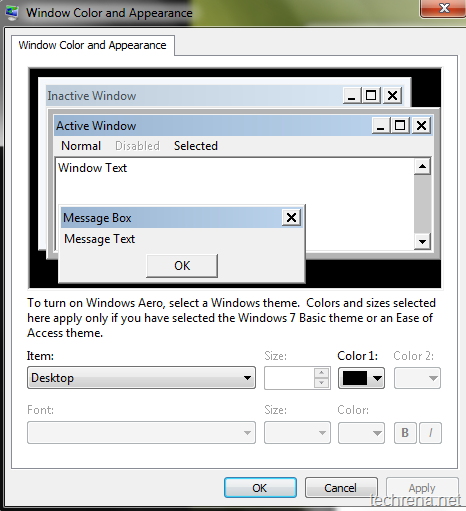Select the Normal menu item in preview
This screenshot has height=511, width=466.
pos(81,146)
